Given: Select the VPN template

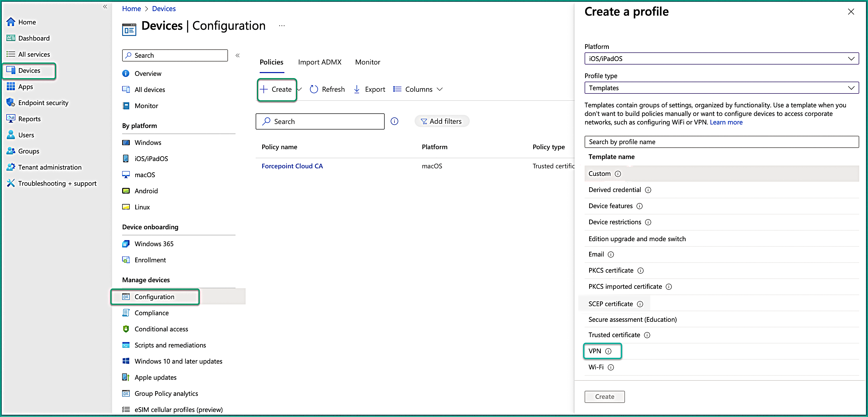Looking at the screenshot, I should click(594, 351).
